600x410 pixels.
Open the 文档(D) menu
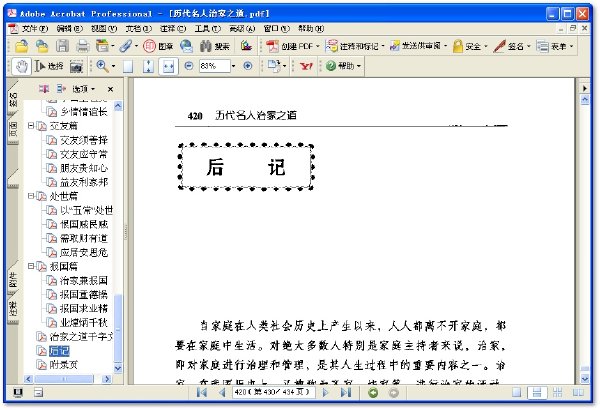(138, 28)
